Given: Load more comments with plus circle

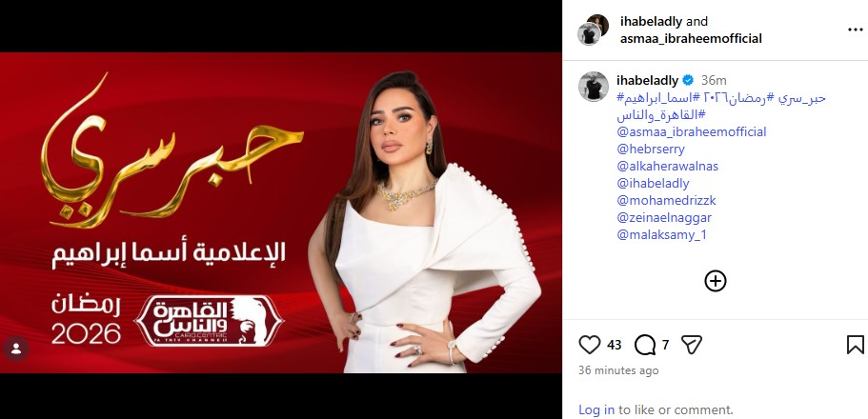Looking at the screenshot, I should (x=716, y=281).
